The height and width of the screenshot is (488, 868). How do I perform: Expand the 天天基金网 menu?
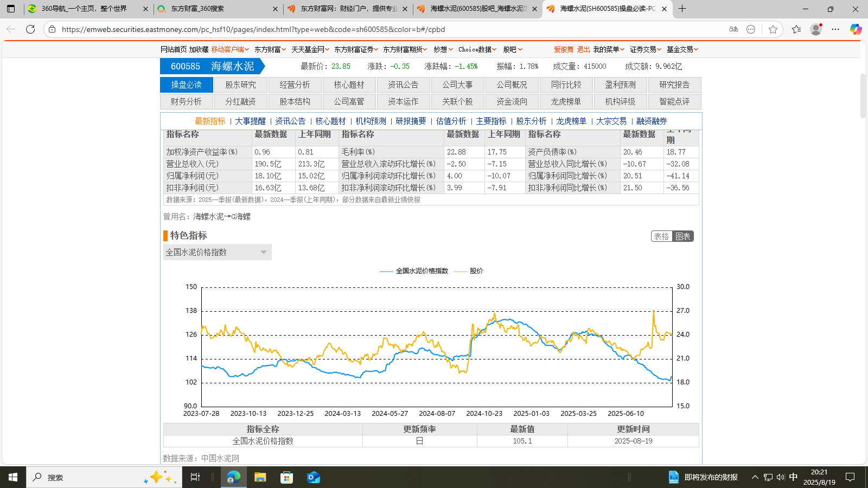pos(310,49)
